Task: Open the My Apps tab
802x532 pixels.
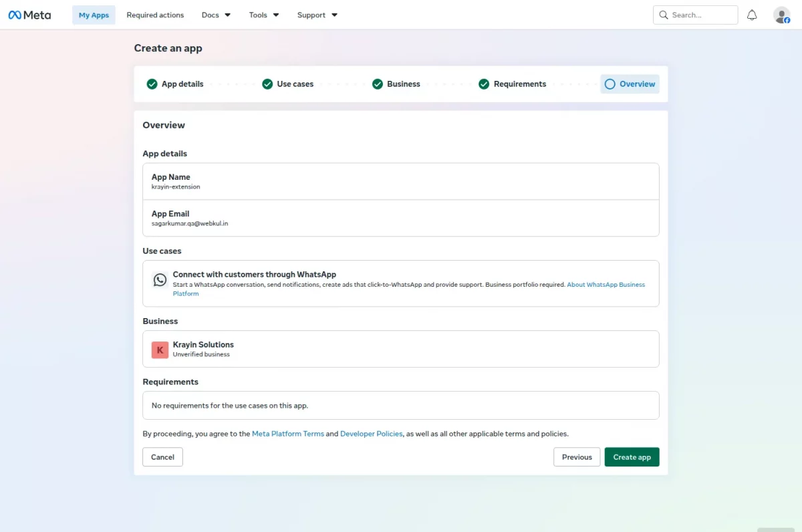Action: (94, 15)
